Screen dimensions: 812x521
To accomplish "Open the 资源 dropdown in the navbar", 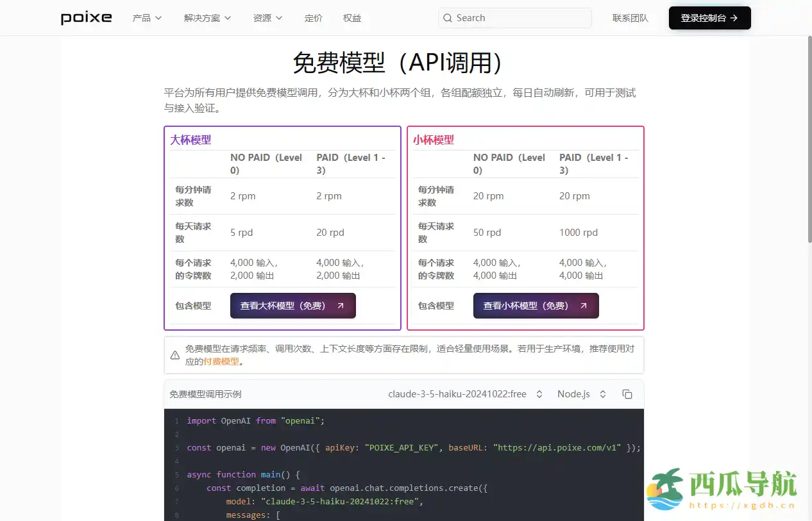I will point(267,18).
